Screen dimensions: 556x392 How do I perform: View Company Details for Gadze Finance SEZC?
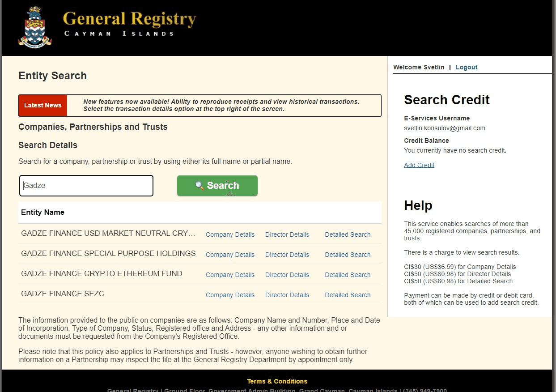click(x=230, y=295)
